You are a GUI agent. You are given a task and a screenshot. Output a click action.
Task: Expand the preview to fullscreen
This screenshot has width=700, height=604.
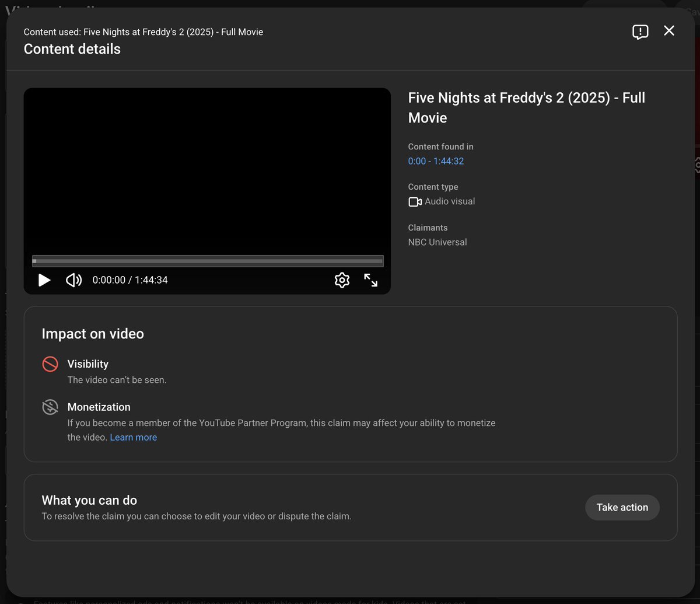[x=371, y=280]
